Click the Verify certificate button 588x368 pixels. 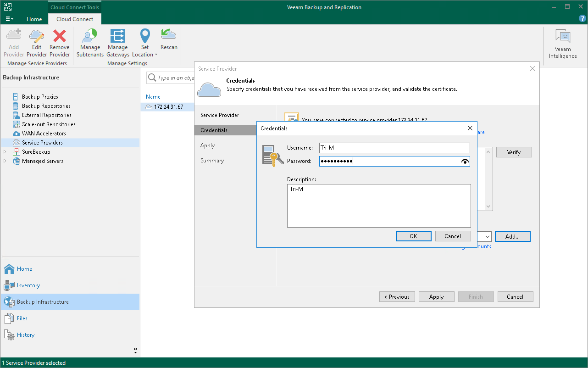514,152
